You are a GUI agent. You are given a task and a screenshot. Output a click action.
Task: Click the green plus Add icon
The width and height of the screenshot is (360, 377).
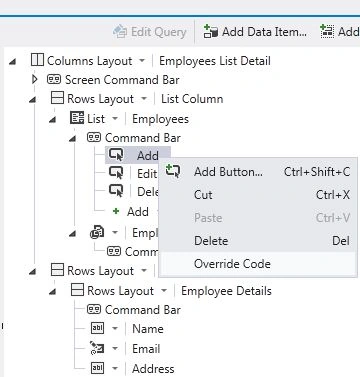[x=116, y=211]
